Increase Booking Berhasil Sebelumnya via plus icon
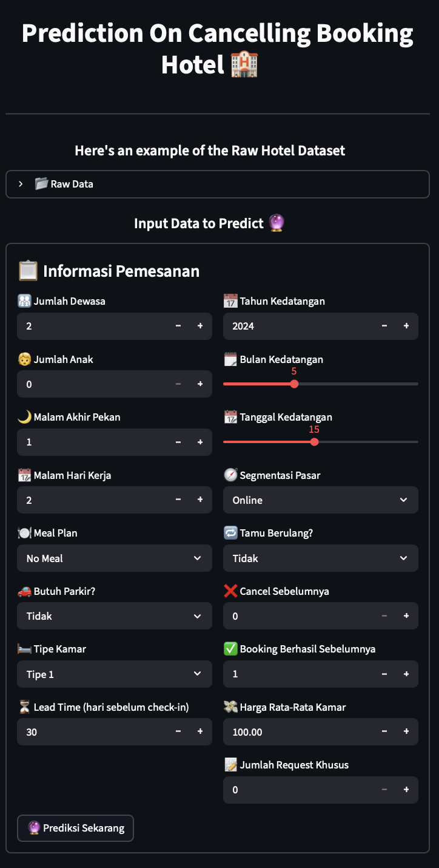The image size is (439, 868). 406,674
